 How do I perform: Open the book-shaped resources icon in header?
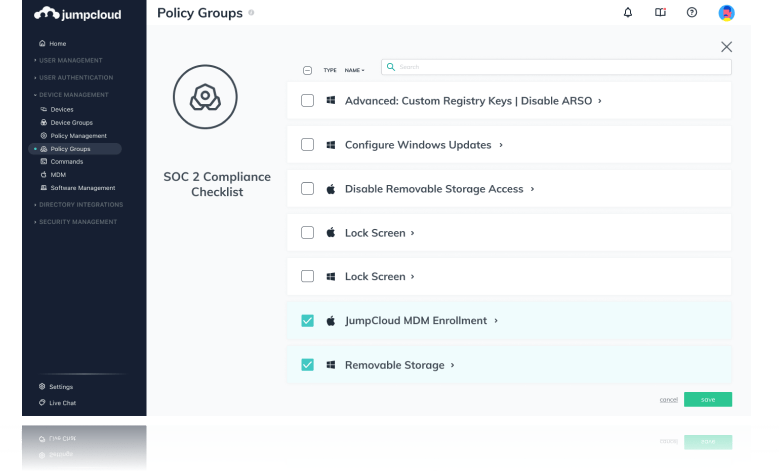point(660,12)
